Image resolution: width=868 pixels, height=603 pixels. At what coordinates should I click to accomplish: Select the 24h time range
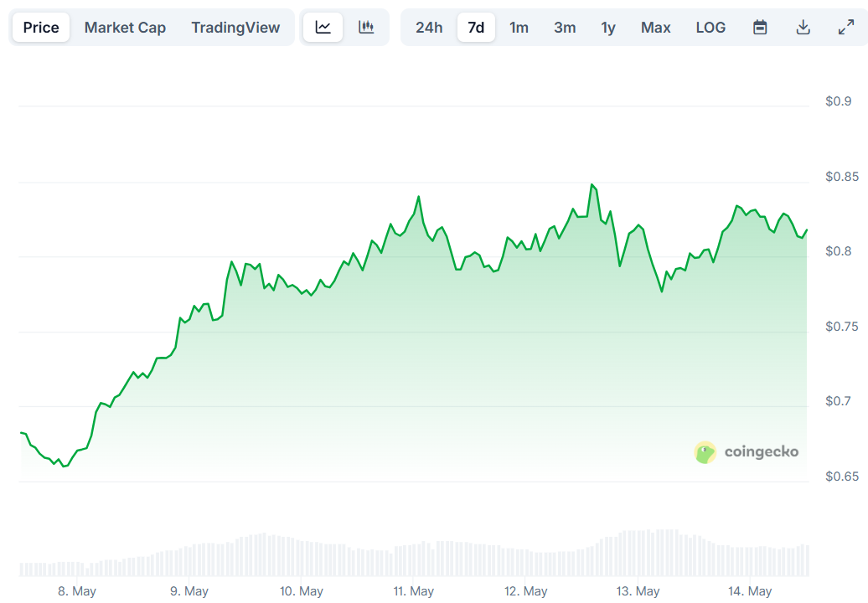(x=429, y=27)
